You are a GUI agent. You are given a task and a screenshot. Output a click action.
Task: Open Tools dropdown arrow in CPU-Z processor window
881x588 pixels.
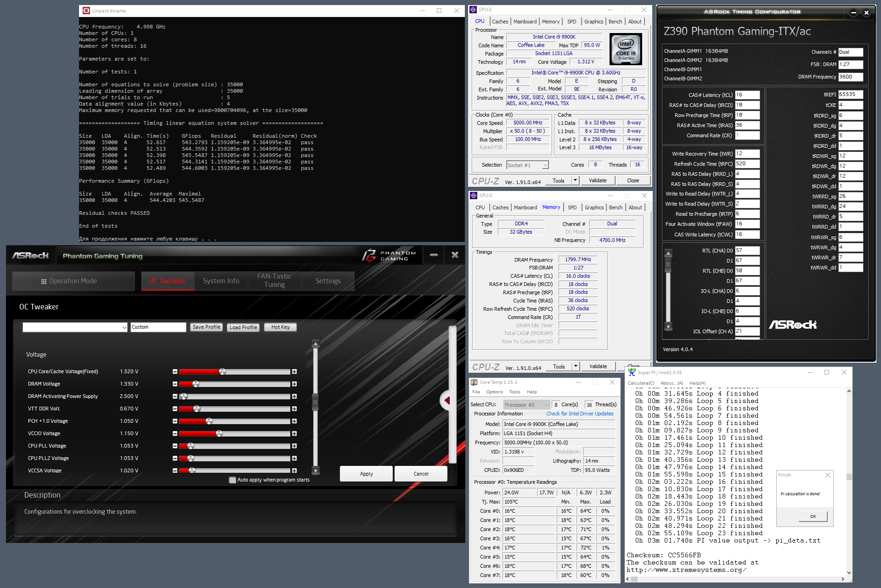click(575, 180)
